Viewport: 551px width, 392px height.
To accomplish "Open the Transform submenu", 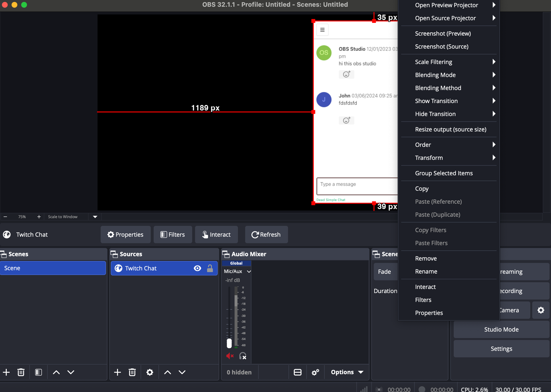I will pos(429,158).
